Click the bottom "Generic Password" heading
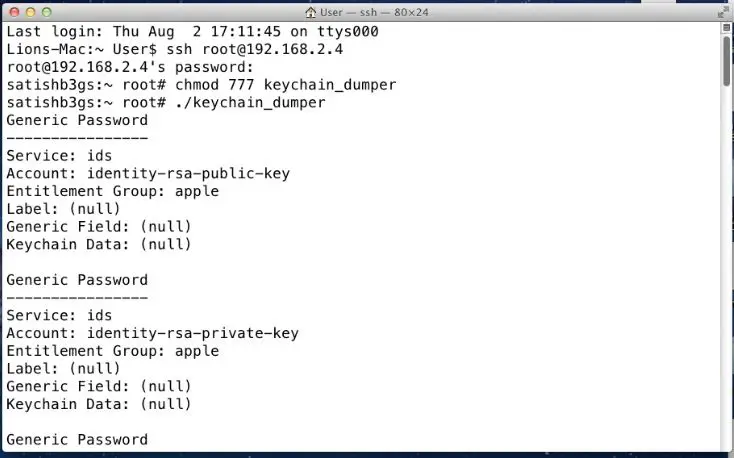The width and height of the screenshot is (734, 458). [x=77, y=440]
